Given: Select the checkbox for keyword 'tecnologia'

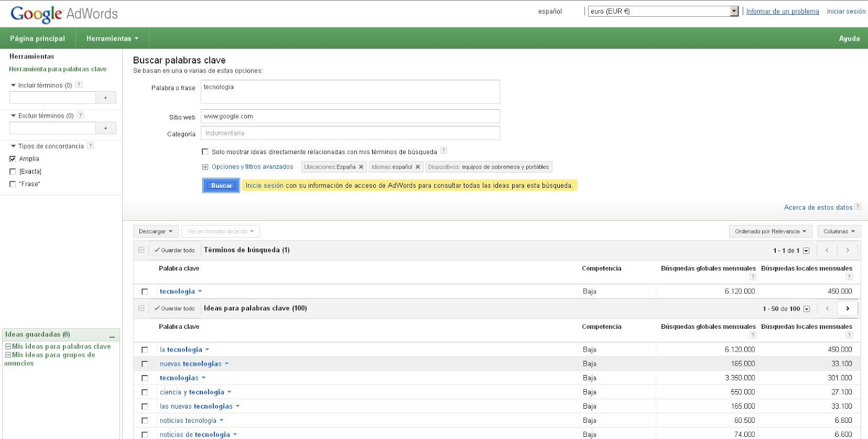Looking at the screenshot, I should point(144,291).
